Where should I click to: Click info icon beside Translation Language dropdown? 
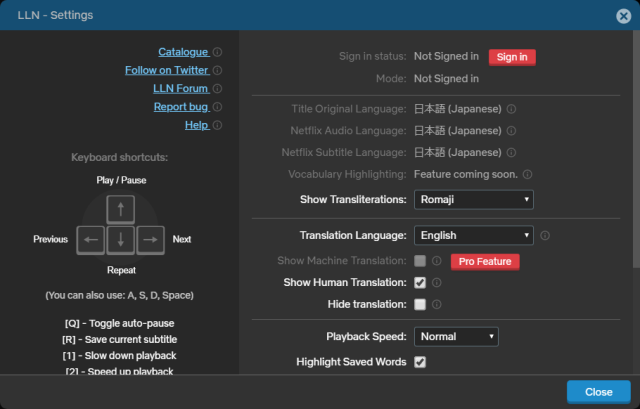click(545, 236)
